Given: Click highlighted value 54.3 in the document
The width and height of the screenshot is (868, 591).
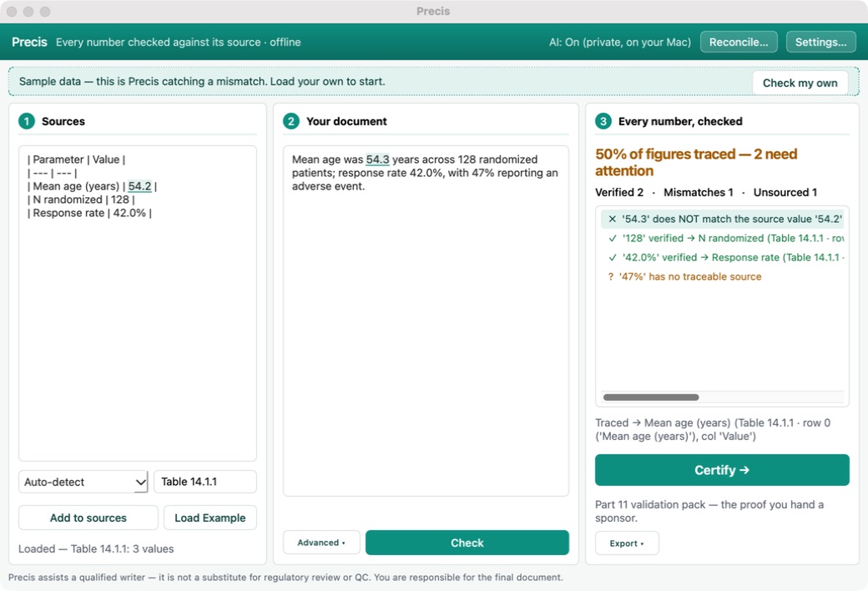Looking at the screenshot, I should [x=377, y=159].
